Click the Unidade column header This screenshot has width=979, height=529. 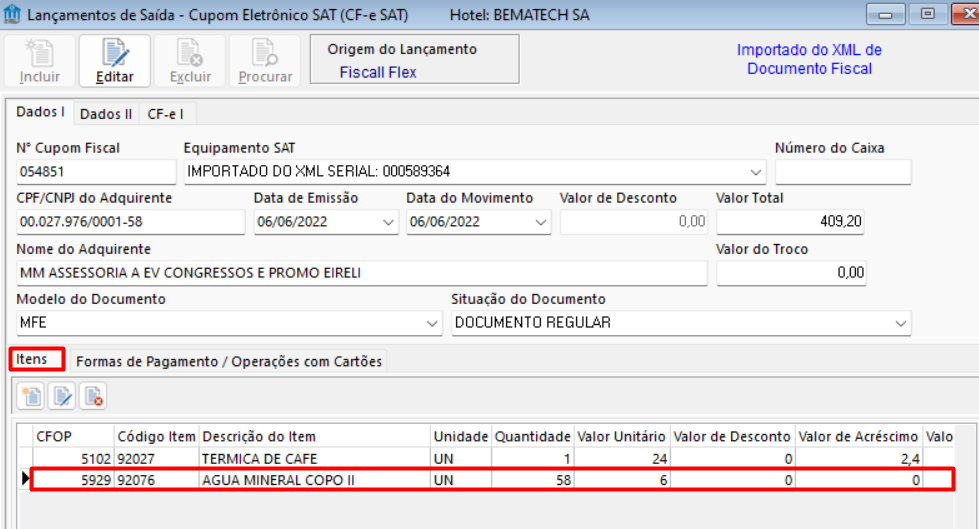[x=461, y=437]
